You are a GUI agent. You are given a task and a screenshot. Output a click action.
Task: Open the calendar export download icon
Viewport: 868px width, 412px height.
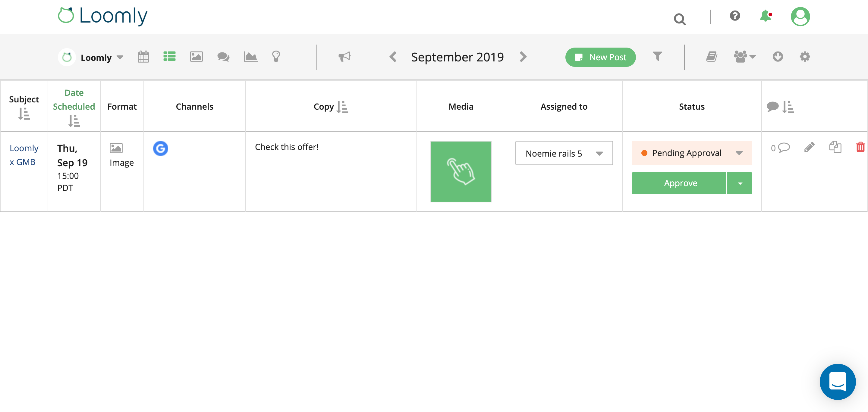778,57
